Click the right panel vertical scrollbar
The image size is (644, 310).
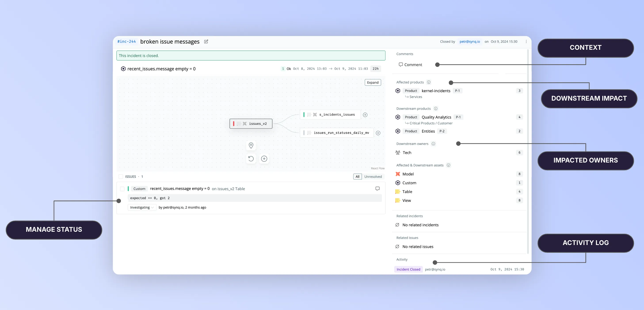tap(528, 150)
